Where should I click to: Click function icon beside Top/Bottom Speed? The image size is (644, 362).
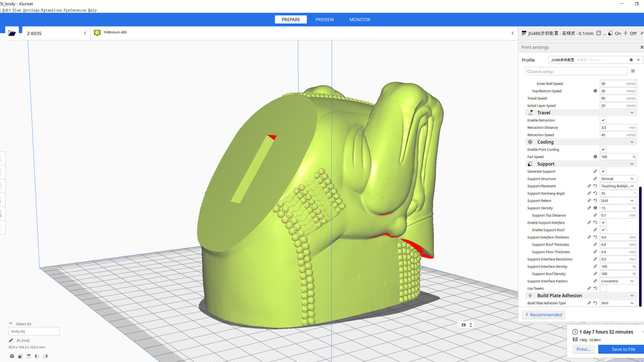(595, 91)
